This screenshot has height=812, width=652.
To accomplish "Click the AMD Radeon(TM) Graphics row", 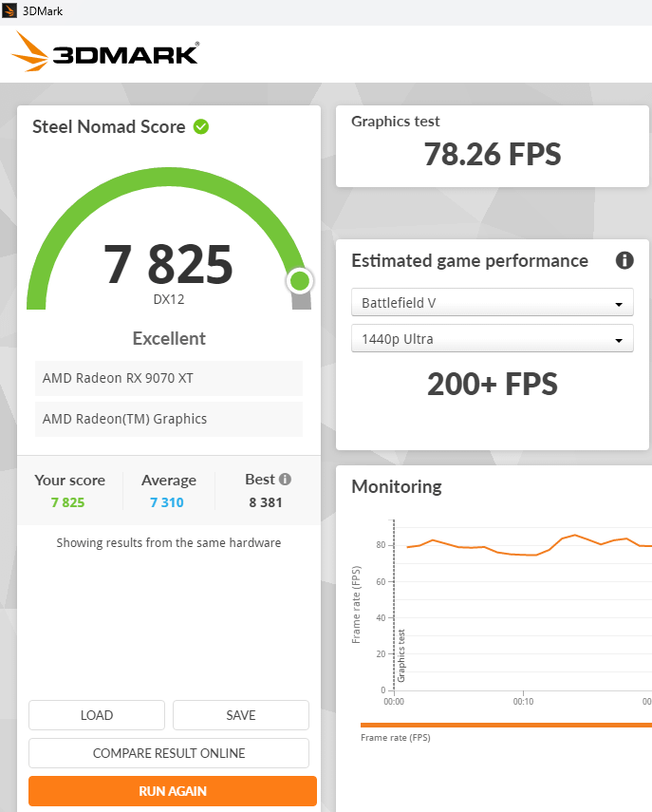I will pos(169,419).
